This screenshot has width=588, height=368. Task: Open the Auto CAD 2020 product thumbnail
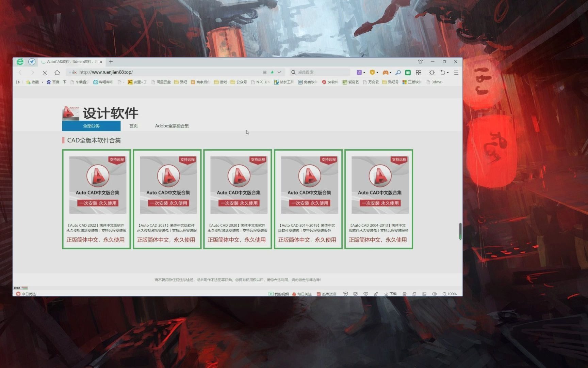pyautogui.click(x=239, y=185)
